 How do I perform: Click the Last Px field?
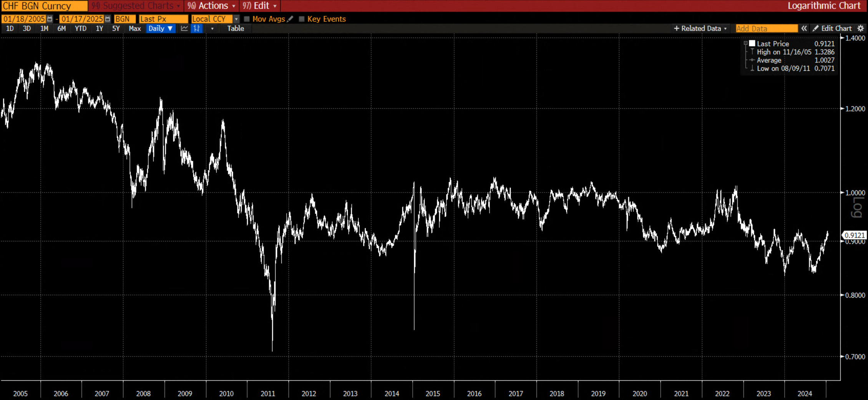pyautogui.click(x=163, y=19)
